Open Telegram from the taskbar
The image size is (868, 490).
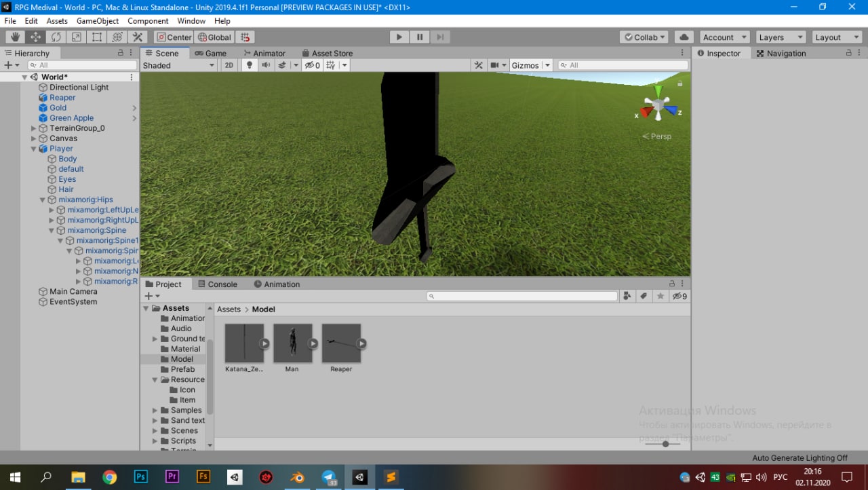tap(329, 477)
